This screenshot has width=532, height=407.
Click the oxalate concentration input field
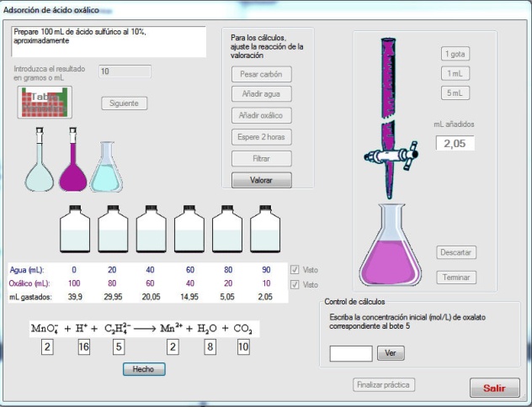click(x=351, y=353)
